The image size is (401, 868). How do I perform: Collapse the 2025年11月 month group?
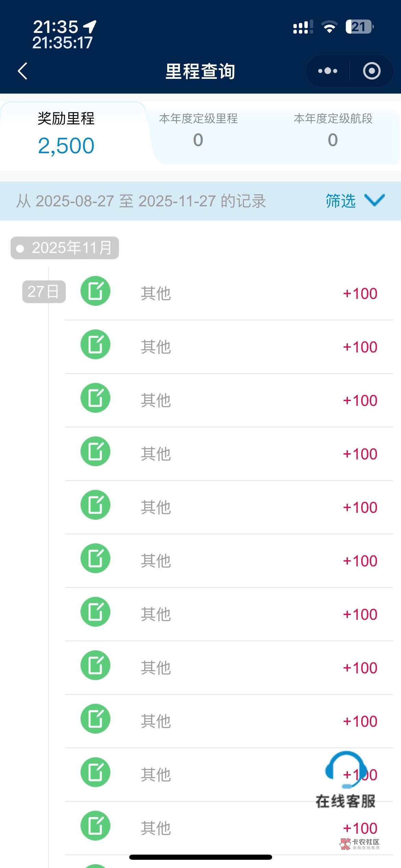65,248
